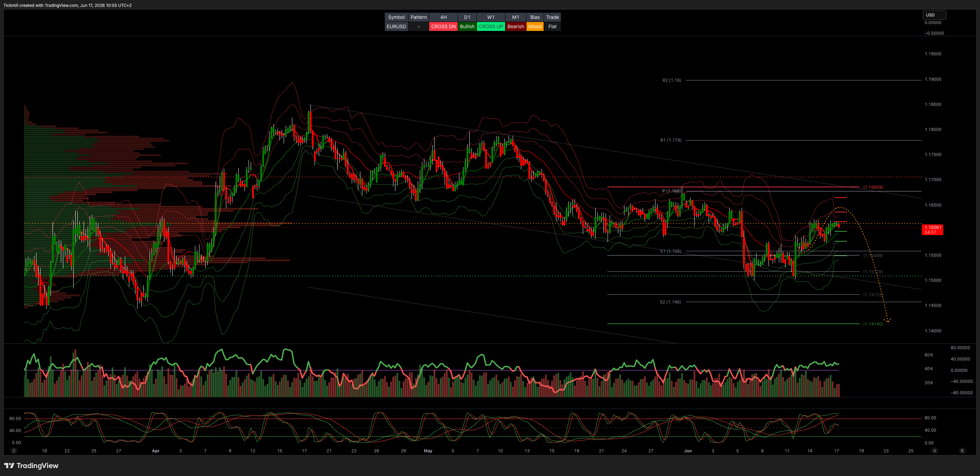Click the R1 (1.178) pivot label
Screen dimensions: 980x476
671,140
